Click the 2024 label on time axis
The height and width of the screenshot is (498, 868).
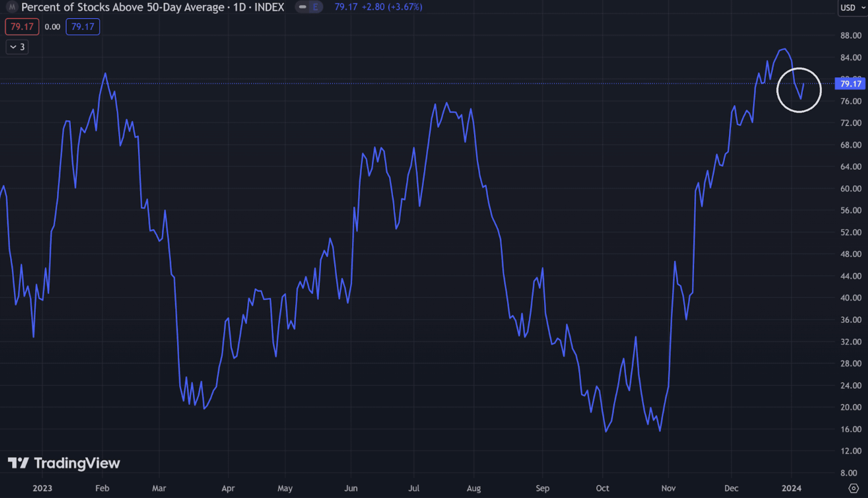coord(791,488)
